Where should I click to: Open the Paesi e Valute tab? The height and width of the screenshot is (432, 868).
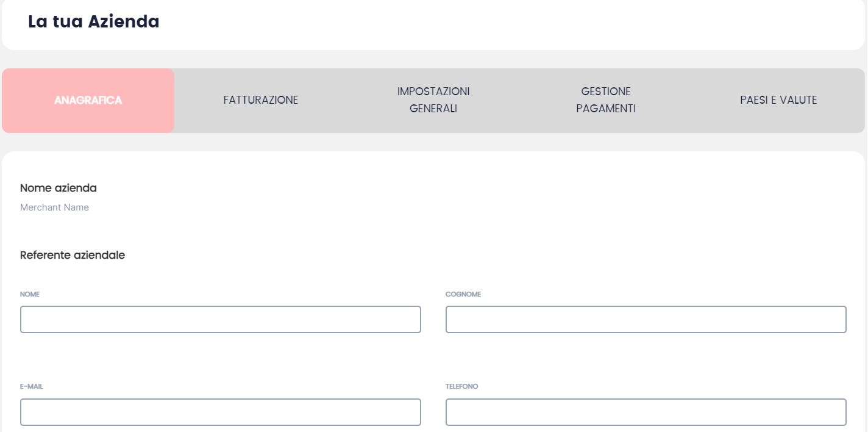click(778, 100)
